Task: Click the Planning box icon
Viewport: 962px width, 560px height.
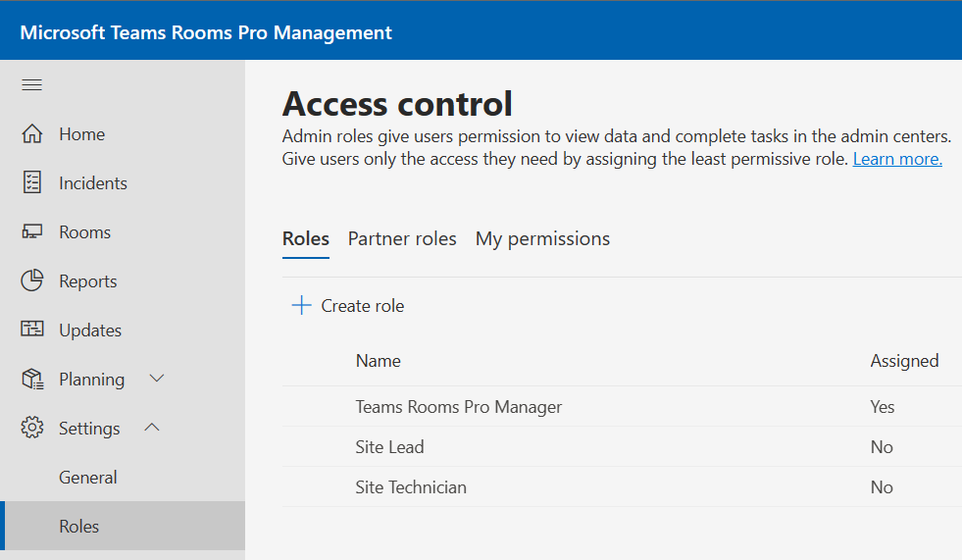Action: coord(32,380)
